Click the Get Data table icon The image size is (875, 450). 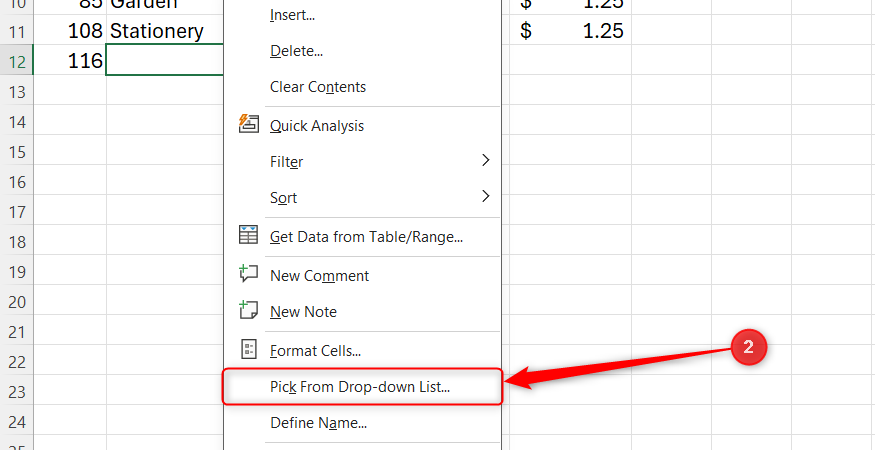click(248, 235)
